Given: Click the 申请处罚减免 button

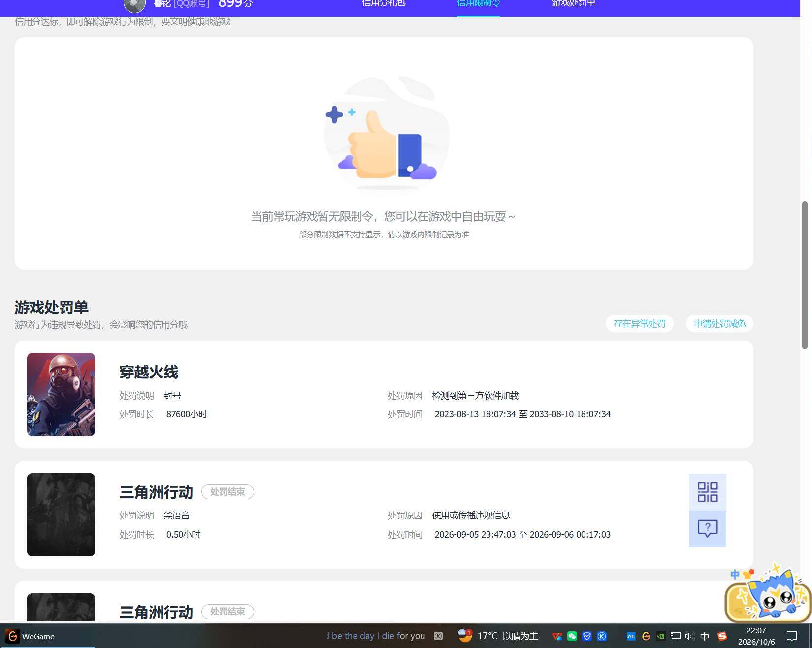Looking at the screenshot, I should [x=719, y=324].
